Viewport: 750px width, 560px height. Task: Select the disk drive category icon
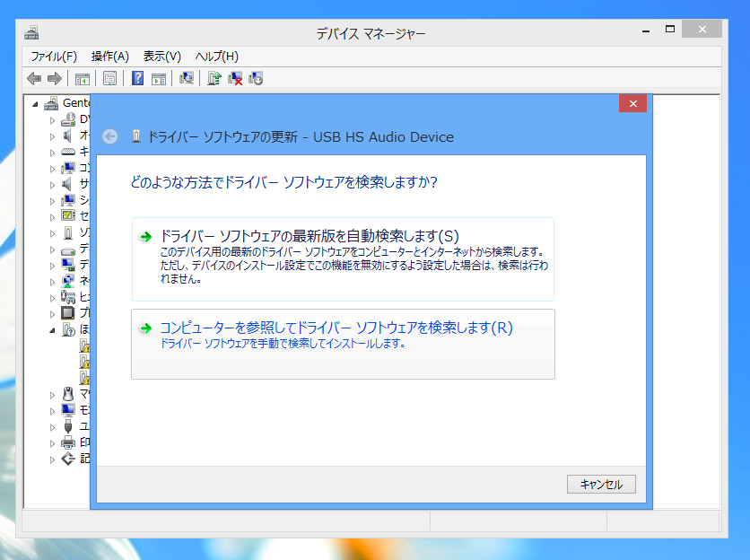[x=68, y=250]
